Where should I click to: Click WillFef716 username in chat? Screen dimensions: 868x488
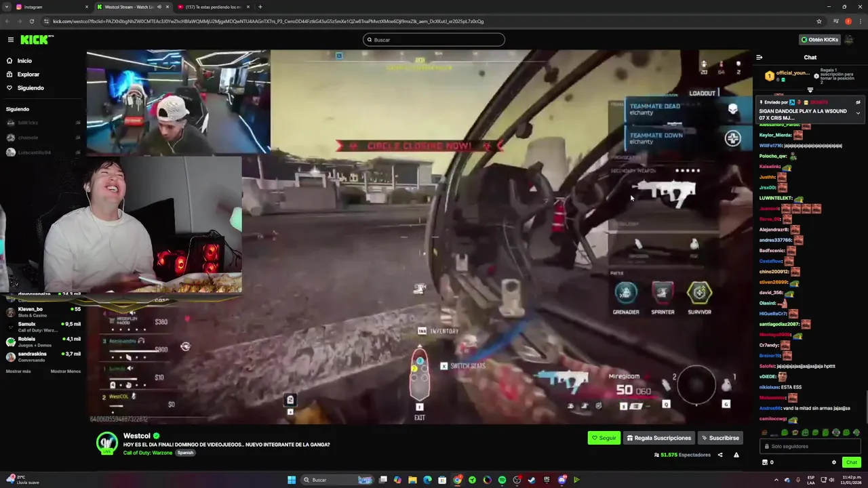(x=771, y=145)
